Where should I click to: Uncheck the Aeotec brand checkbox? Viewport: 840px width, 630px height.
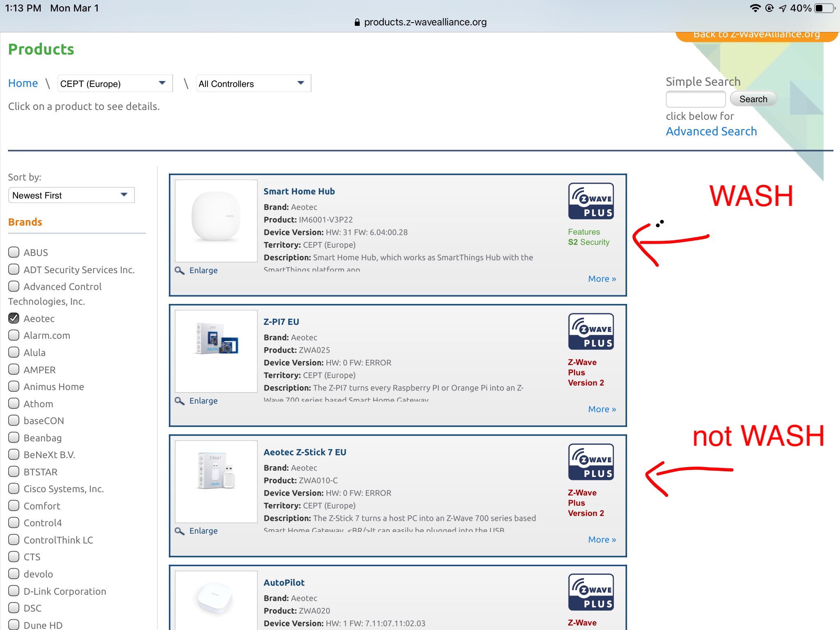pos(14,318)
